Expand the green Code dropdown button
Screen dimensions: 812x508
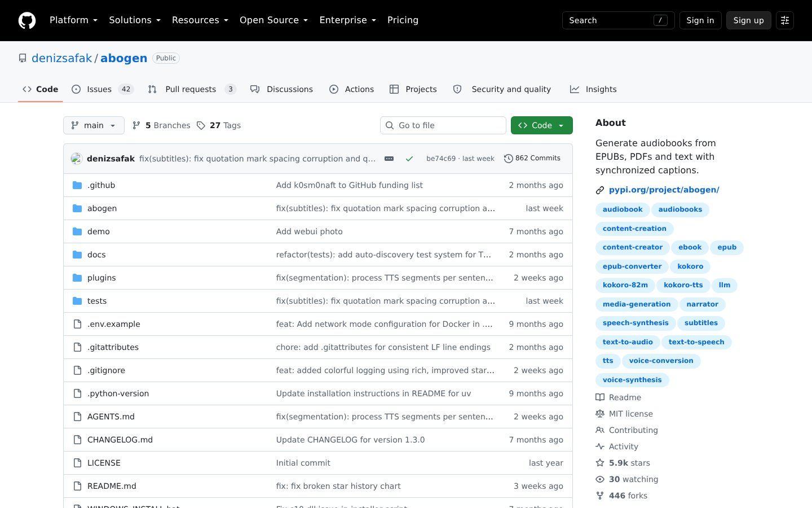tap(542, 125)
